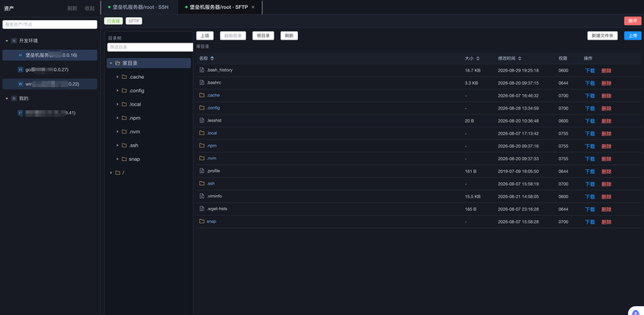This screenshot has width=644, height=315.
Task: Click the folder icon of .local table row
Action: tap(202, 133)
